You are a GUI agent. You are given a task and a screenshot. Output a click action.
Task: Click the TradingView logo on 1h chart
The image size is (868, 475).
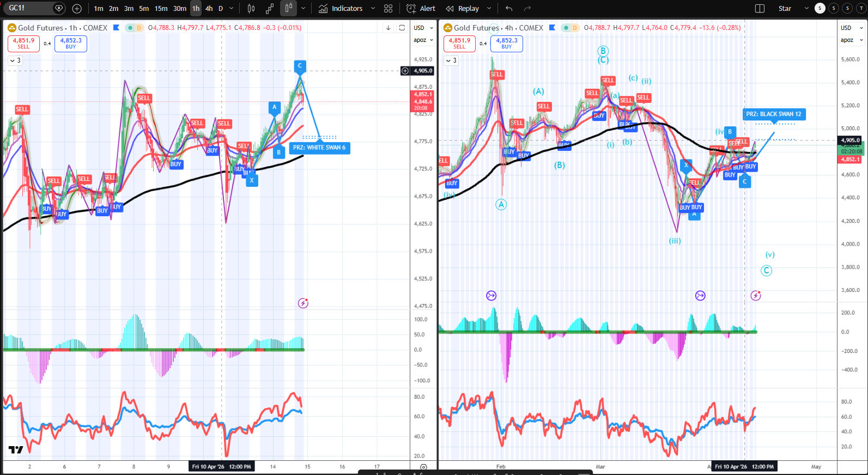16,449
